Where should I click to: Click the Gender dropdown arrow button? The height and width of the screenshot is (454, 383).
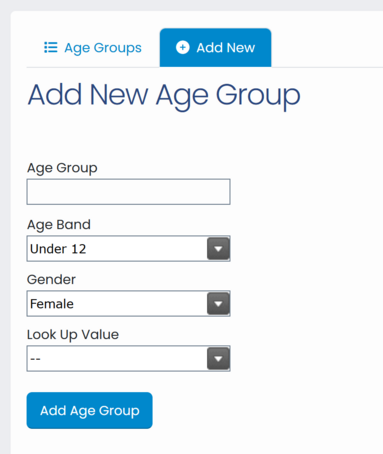tap(218, 304)
